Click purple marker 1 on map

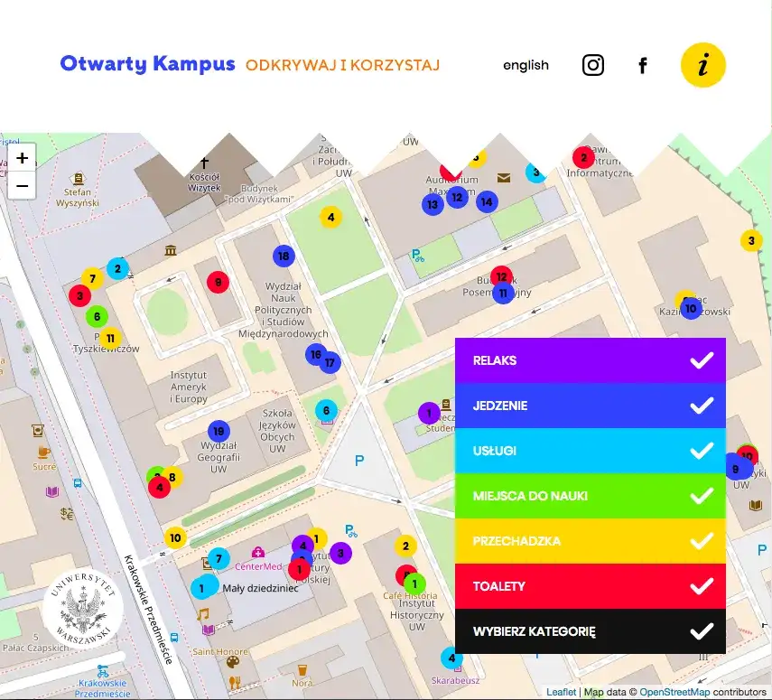428,413
